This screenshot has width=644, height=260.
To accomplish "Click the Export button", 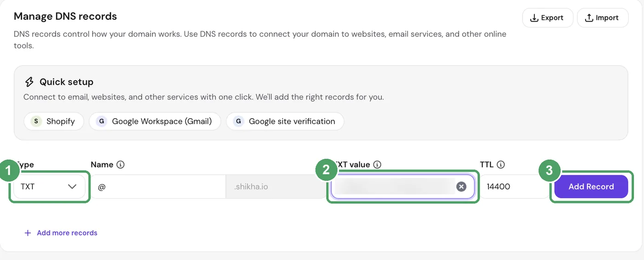I will pyautogui.click(x=547, y=18).
